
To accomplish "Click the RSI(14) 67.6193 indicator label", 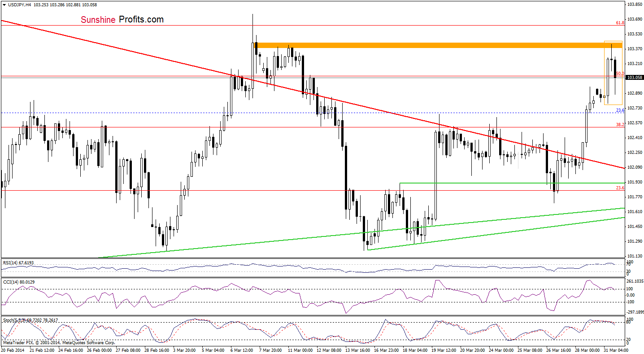I will pos(18,262).
